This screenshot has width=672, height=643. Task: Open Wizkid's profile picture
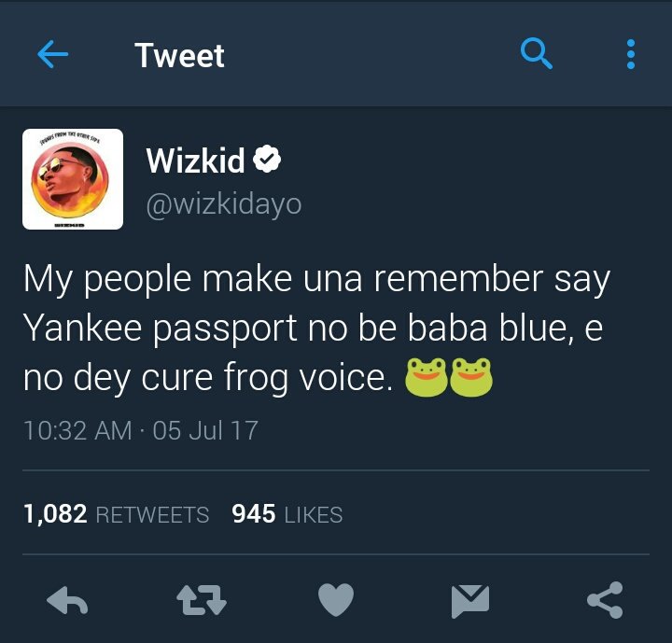tap(73, 179)
